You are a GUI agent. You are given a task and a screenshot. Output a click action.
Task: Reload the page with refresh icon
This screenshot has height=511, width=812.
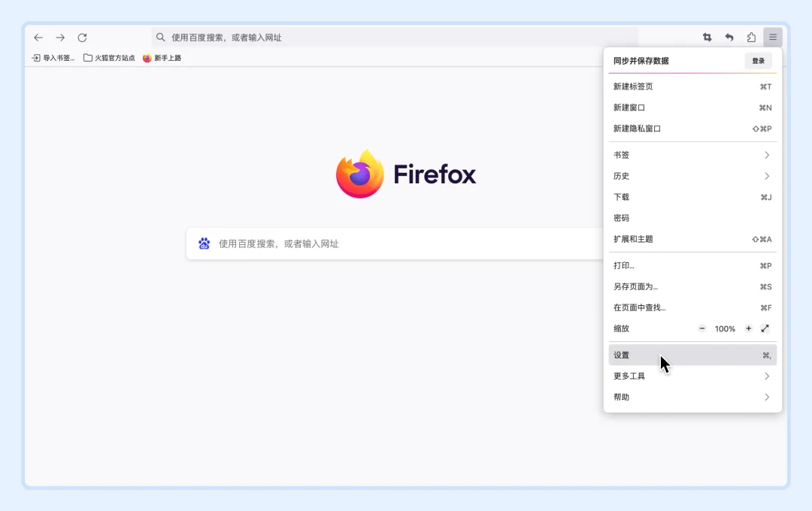82,38
